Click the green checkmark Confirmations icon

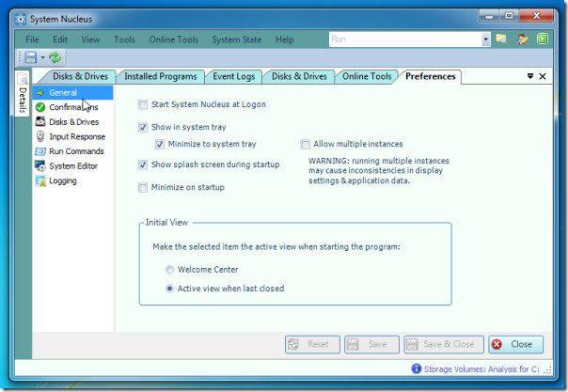click(40, 107)
